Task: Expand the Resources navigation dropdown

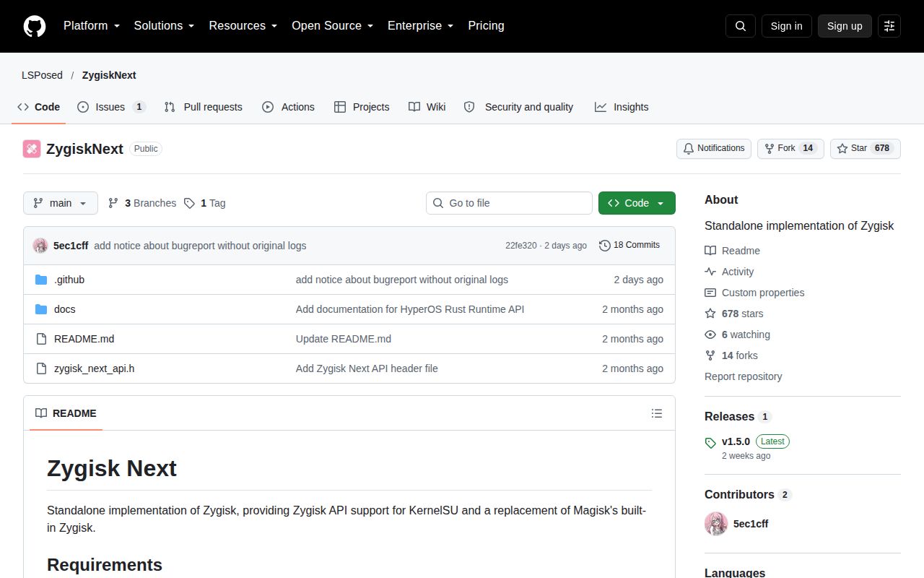Action: tap(243, 26)
